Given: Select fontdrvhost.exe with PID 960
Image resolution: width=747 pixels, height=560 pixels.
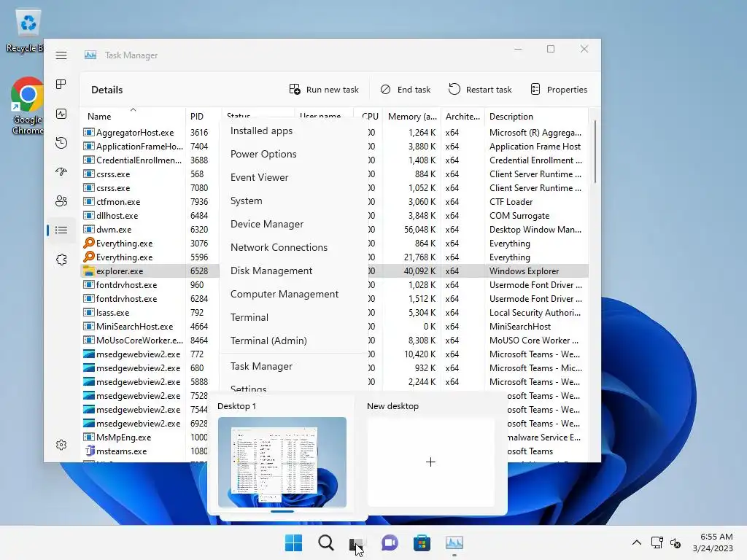Looking at the screenshot, I should click(334, 285).
